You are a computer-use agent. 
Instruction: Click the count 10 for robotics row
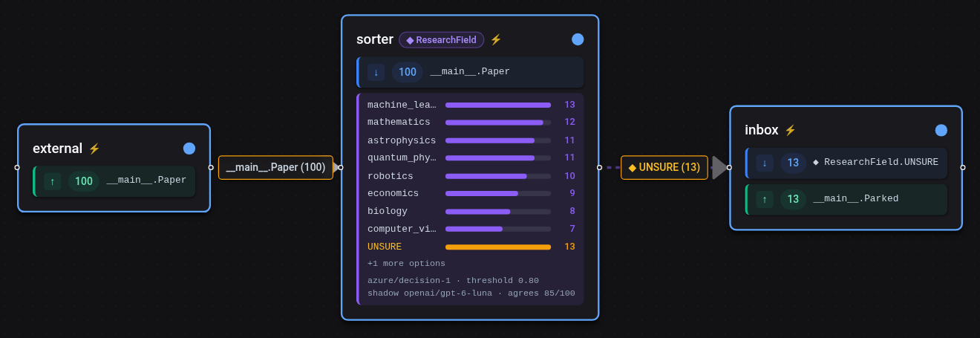click(x=569, y=176)
